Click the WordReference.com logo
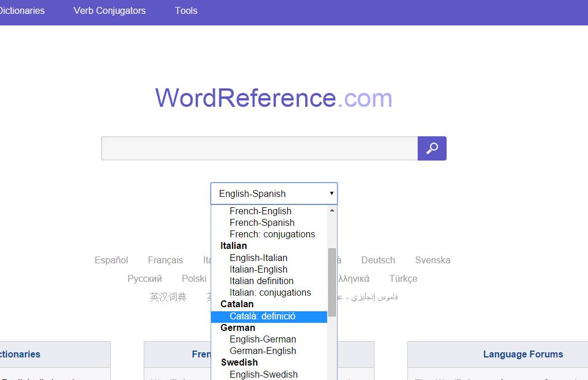Image resolution: width=588 pixels, height=380 pixels. pyautogui.click(x=274, y=98)
